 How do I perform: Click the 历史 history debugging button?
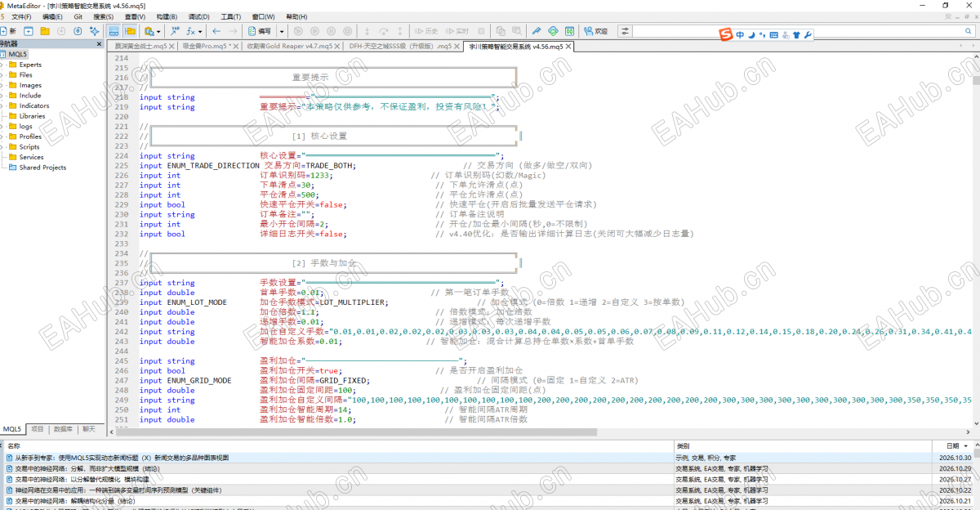point(426,31)
